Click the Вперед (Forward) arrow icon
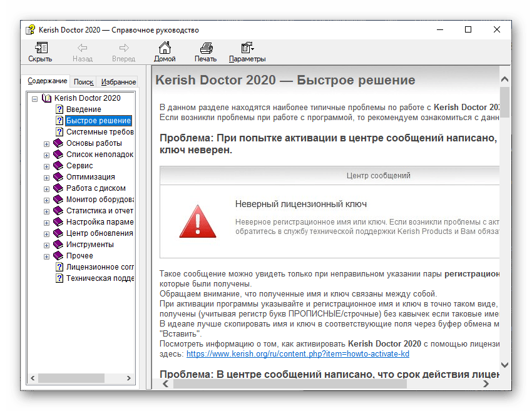 tap(124, 48)
